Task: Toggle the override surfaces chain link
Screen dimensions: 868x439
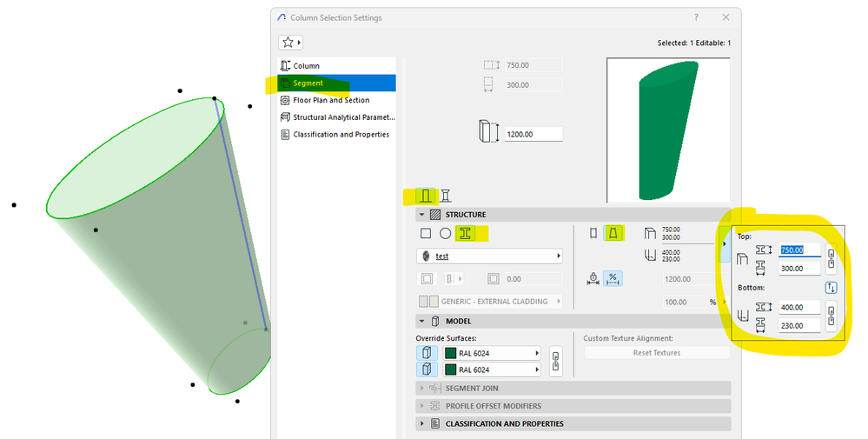Action: (556, 362)
